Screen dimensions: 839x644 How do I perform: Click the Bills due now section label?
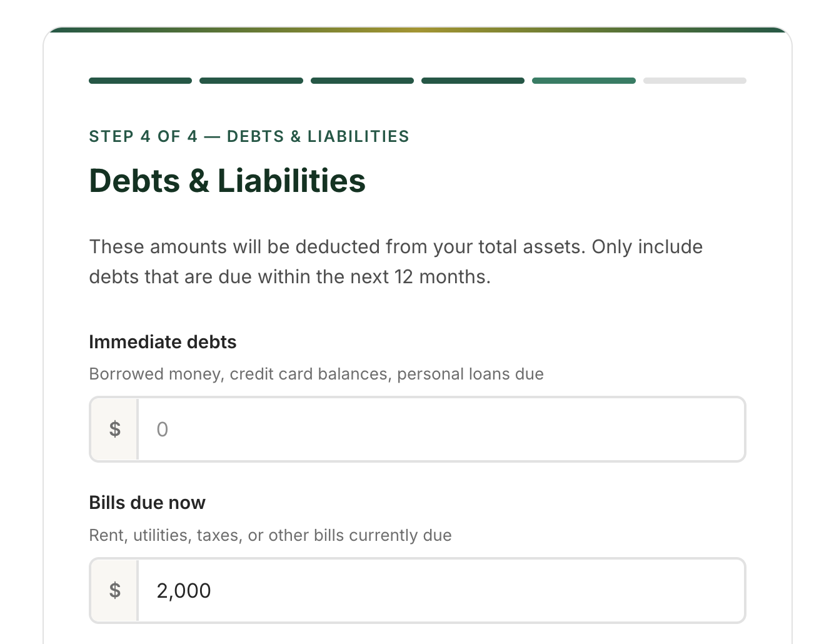click(148, 502)
